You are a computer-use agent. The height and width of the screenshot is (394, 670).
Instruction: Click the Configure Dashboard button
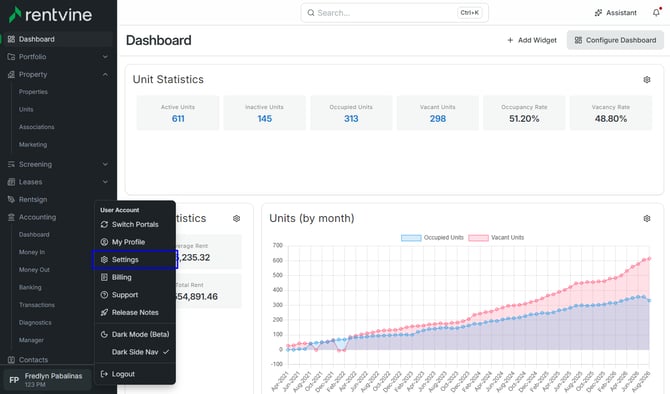[x=615, y=40]
